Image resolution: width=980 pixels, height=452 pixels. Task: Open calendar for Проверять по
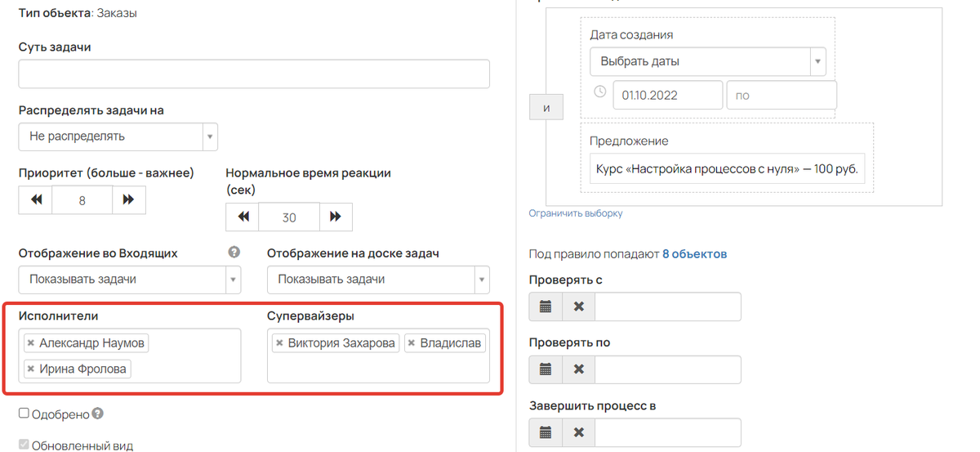pyautogui.click(x=546, y=369)
